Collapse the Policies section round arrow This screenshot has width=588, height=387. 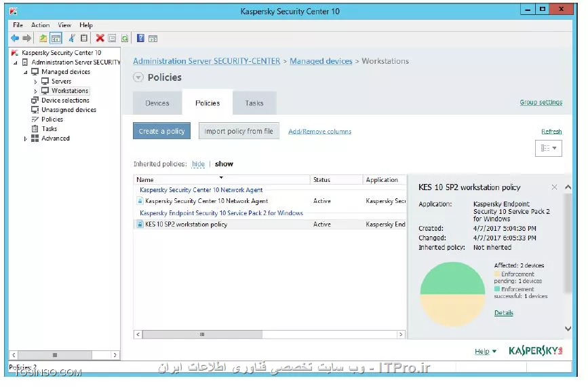coord(138,77)
